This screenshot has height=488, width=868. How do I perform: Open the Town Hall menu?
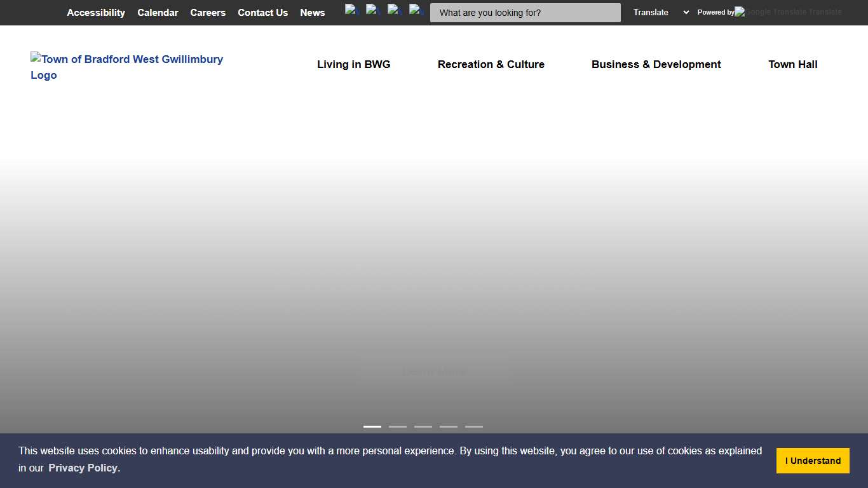click(792, 64)
